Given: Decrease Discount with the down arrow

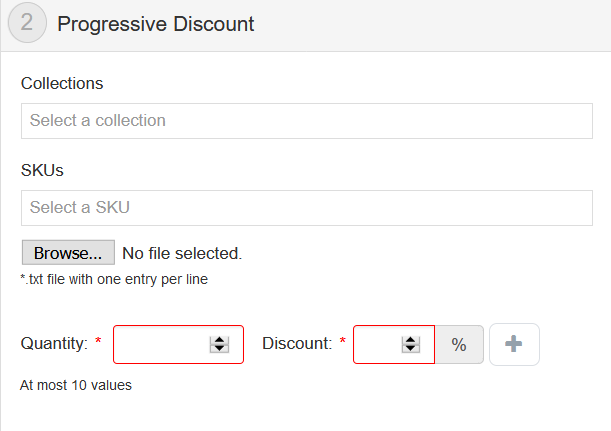Looking at the screenshot, I should 409,349.
